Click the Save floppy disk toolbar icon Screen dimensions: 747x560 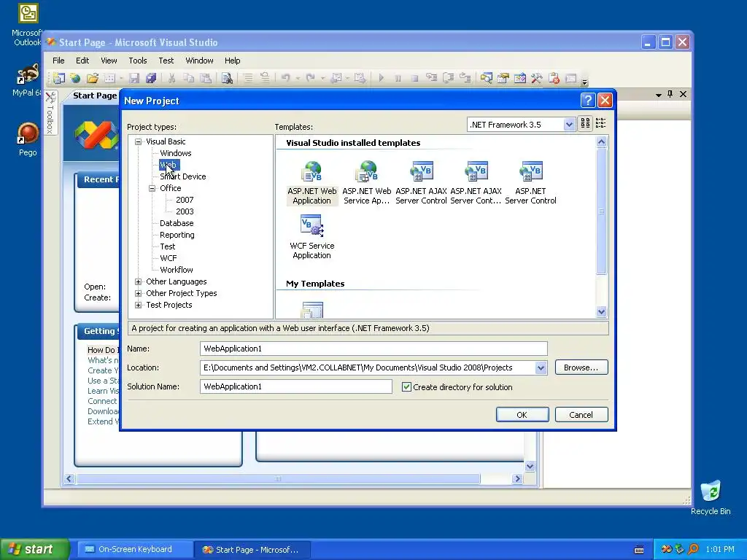coord(134,78)
